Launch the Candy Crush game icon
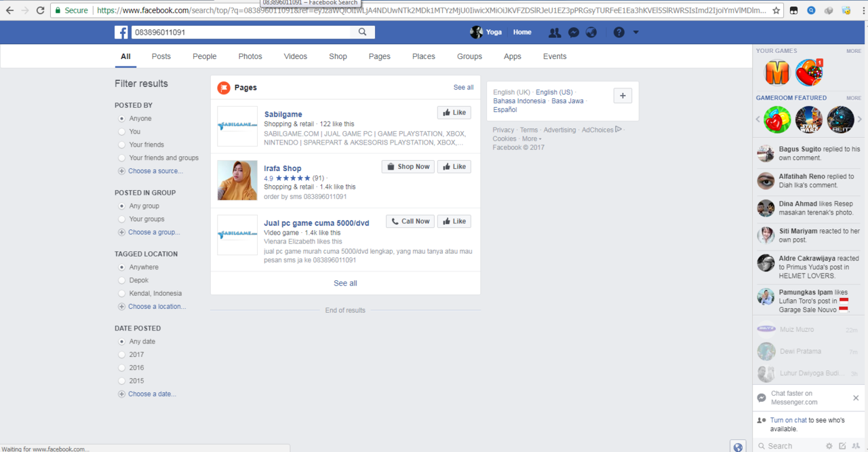Image resolution: width=868 pixels, height=452 pixels. [x=808, y=73]
